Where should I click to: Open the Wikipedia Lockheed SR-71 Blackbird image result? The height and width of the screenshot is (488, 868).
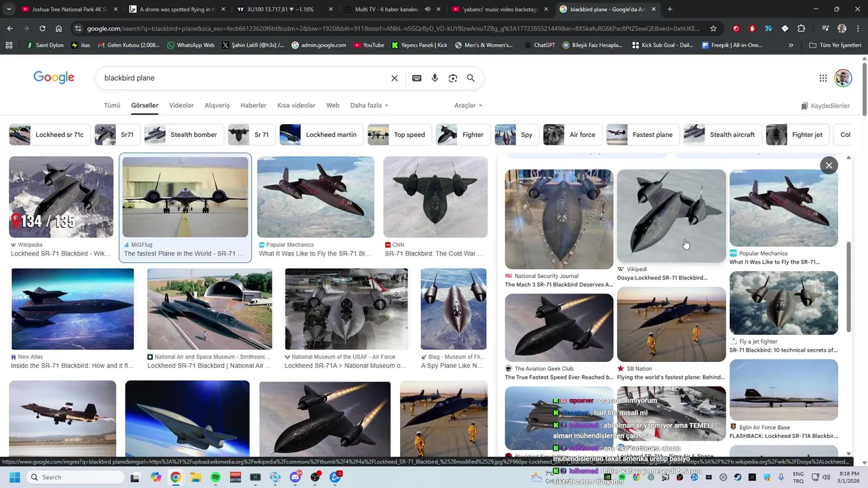61,197
